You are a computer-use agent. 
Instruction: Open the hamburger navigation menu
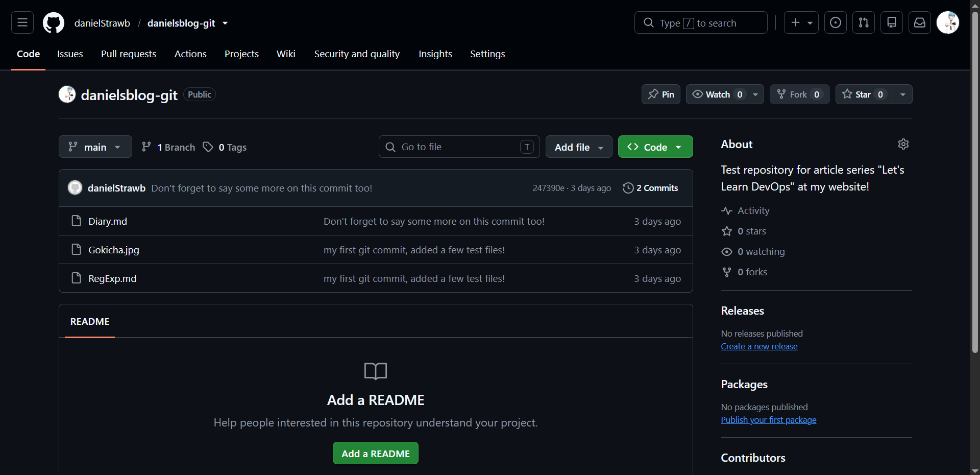point(22,22)
